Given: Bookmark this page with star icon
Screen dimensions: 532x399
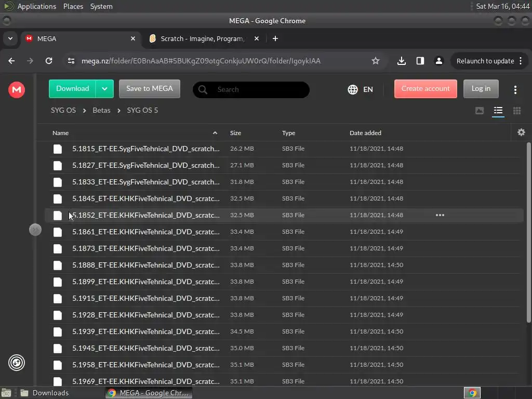Looking at the screenshot, I should (375, 61).
